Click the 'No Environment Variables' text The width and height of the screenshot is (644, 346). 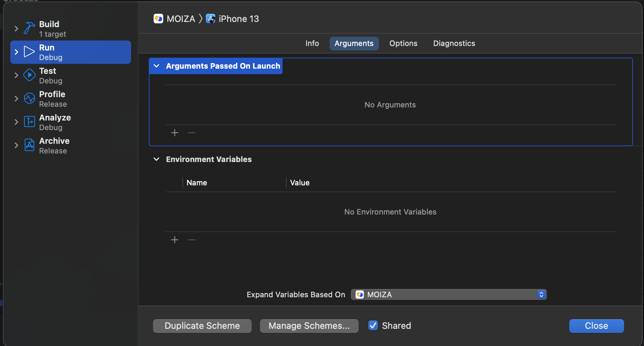tap(390, 212)
